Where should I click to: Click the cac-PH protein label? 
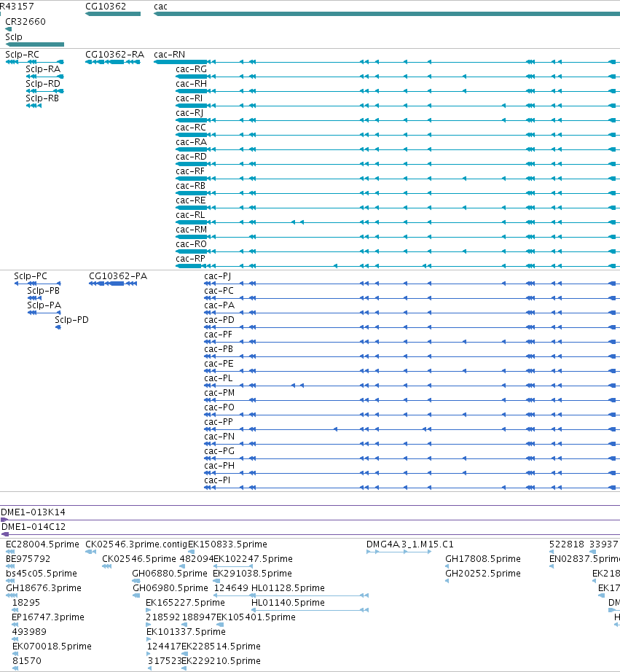(219, 466)
